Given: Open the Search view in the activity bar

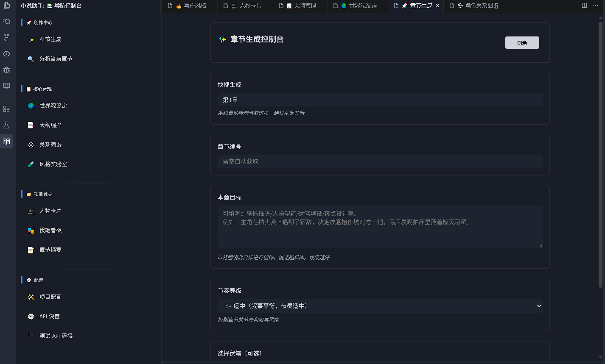Looking at the screenshot, I should pos(6,21).
